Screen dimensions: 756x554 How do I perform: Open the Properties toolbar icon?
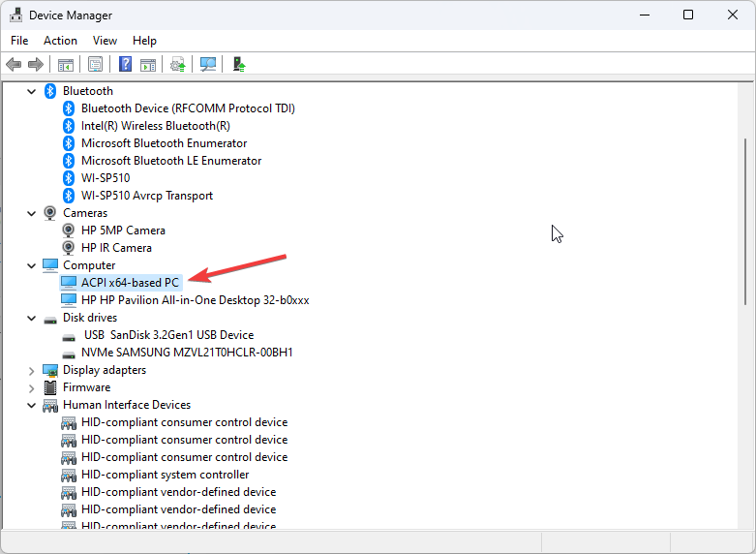click(x=96, y=64)
